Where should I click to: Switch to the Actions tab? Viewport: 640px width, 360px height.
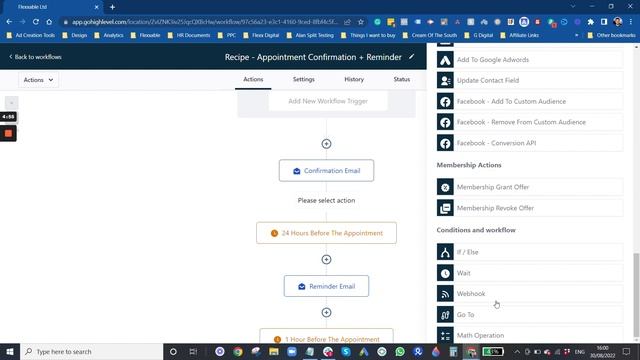click(253, 79)
